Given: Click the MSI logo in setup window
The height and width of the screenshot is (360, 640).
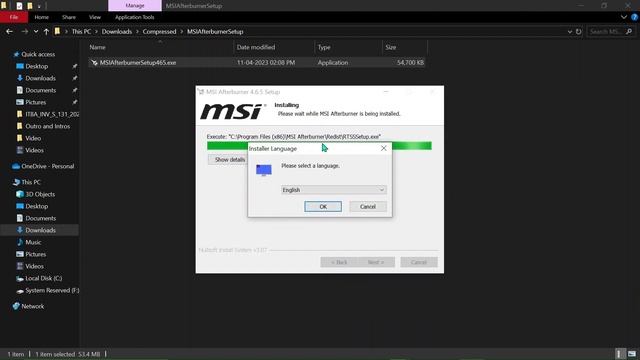Looking at the screenshot, I should click(x=231, y=111).
